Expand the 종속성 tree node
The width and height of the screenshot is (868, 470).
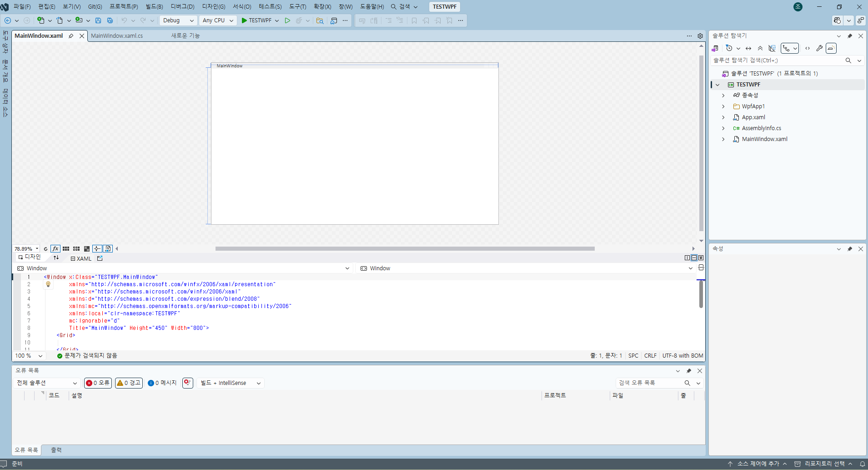(723, 96)
